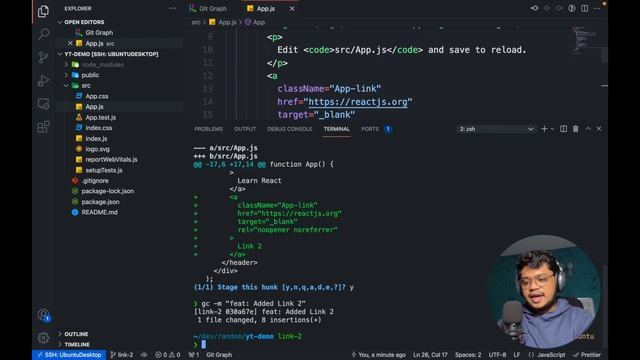Viewport: 640px width, 360px height.
Task: Click Git Graph status bar button
Action: tap(219, 355)
